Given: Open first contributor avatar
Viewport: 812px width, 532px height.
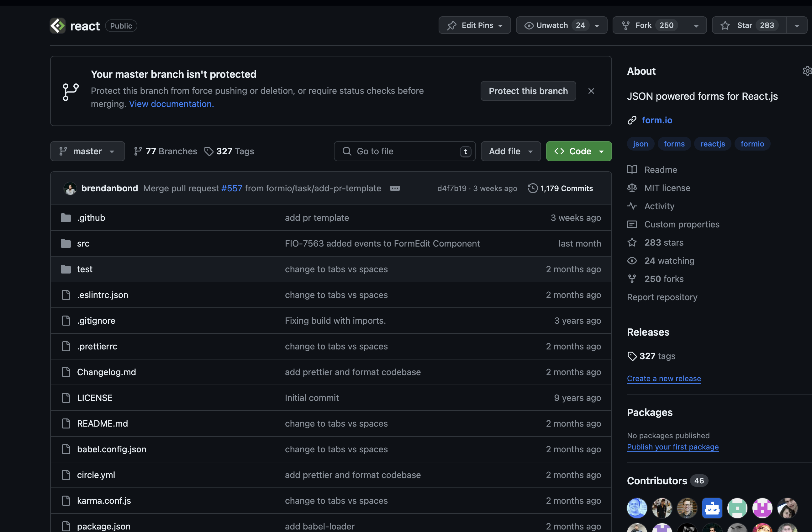Looking at the screenshot, I should click(x=637, y=508).
